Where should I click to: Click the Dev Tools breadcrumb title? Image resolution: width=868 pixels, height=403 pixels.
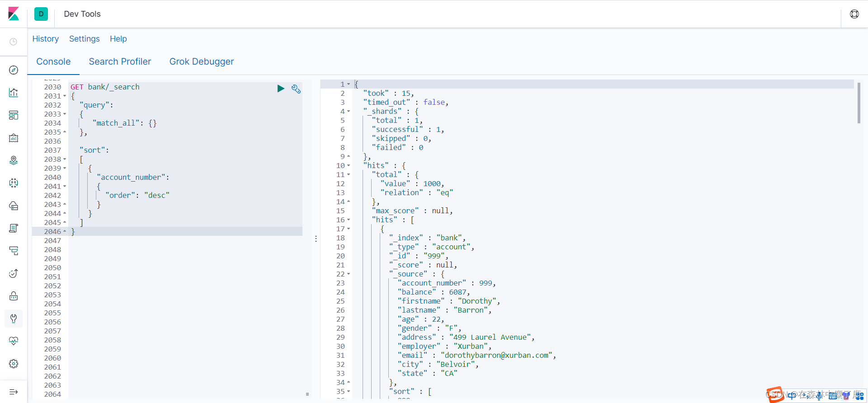click(x=82, y=14)
